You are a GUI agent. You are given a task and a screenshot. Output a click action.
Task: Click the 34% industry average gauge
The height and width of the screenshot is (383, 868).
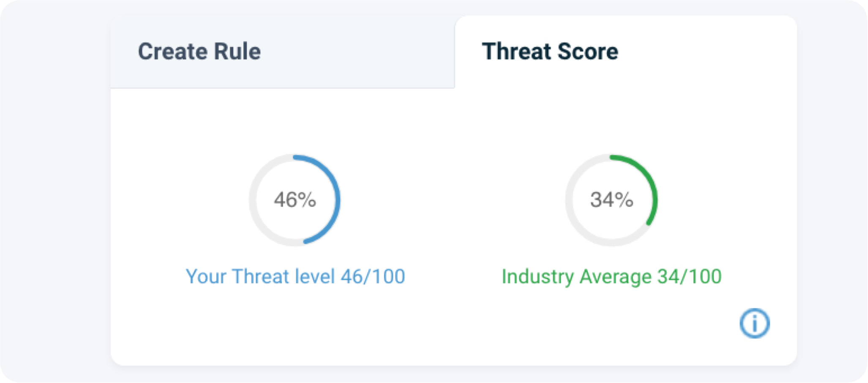click(x=611, y=200)
